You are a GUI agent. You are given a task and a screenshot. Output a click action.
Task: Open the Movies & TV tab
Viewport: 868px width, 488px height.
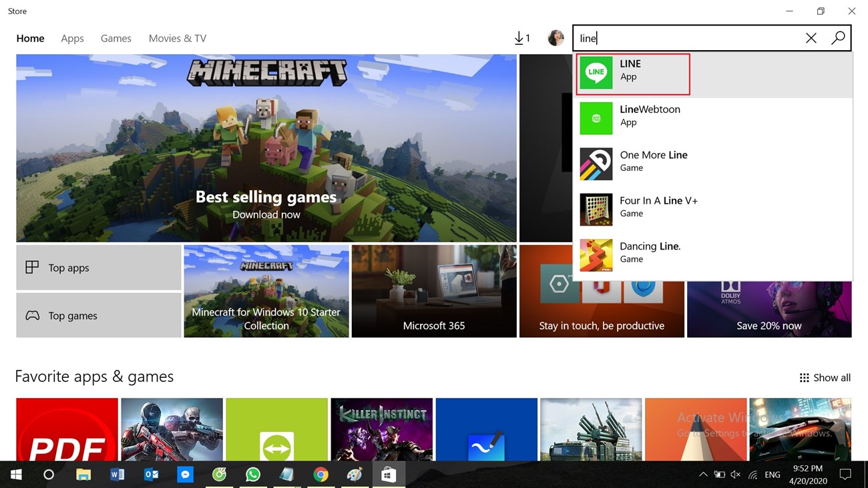pos(178,38)
